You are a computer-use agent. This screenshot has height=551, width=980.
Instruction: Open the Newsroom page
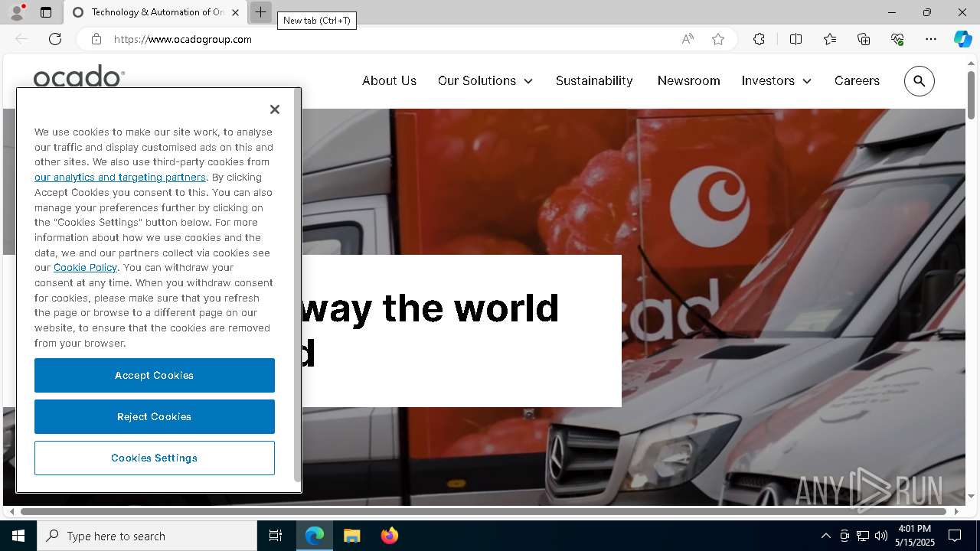(688, 80)
